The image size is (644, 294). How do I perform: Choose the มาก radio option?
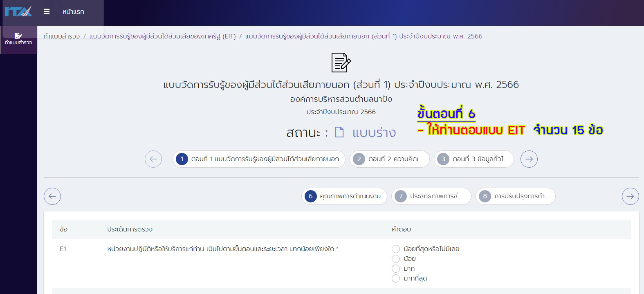[395, 269]
